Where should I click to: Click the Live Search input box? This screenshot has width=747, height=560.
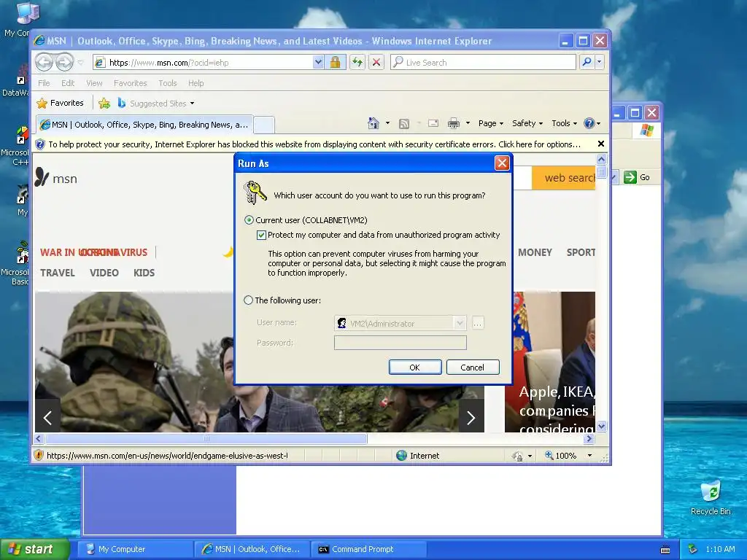[x=483, y=62]
